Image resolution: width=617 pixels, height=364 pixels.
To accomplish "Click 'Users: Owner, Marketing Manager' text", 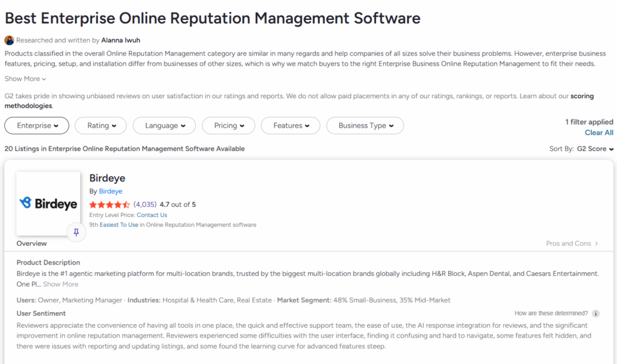I will pyautogui.click(x=69, y=300).
